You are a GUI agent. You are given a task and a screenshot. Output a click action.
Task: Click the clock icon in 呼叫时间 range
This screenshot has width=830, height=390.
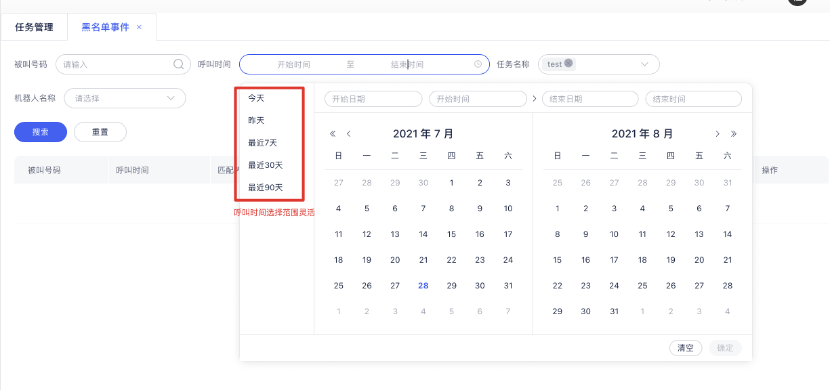coord(478,65)
